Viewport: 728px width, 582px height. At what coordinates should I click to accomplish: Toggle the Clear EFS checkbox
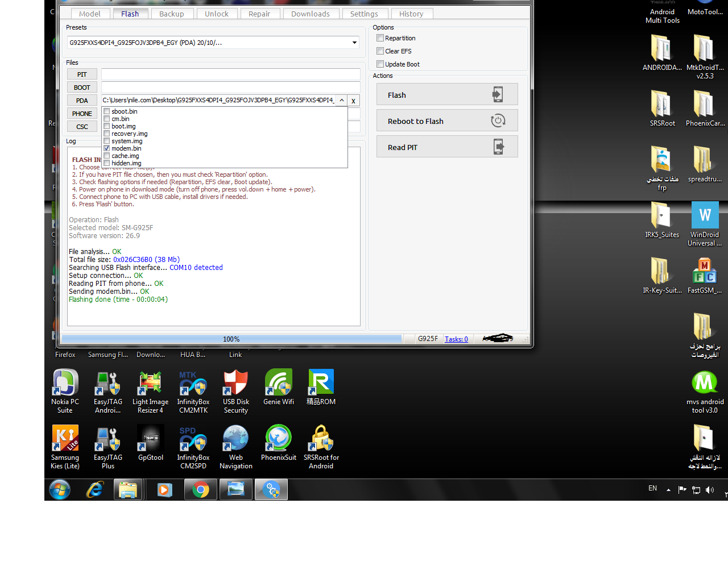[x=380, y=51]
